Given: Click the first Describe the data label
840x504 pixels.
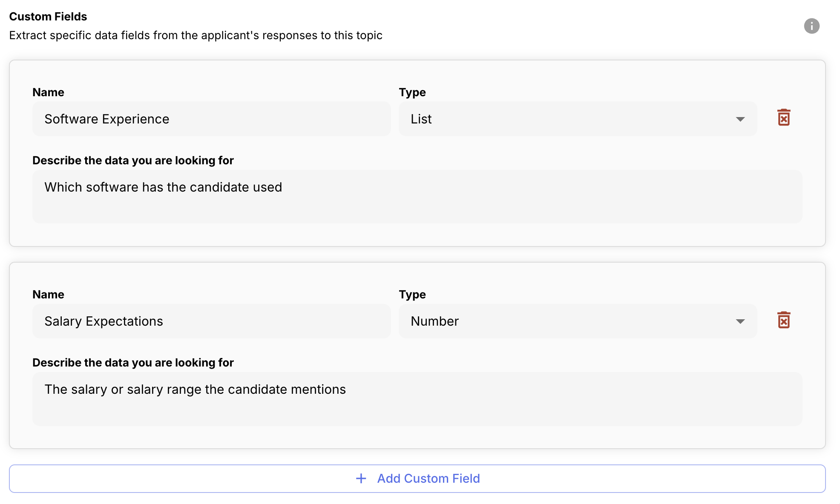Looking at the screenshot, I should [133, 160].
